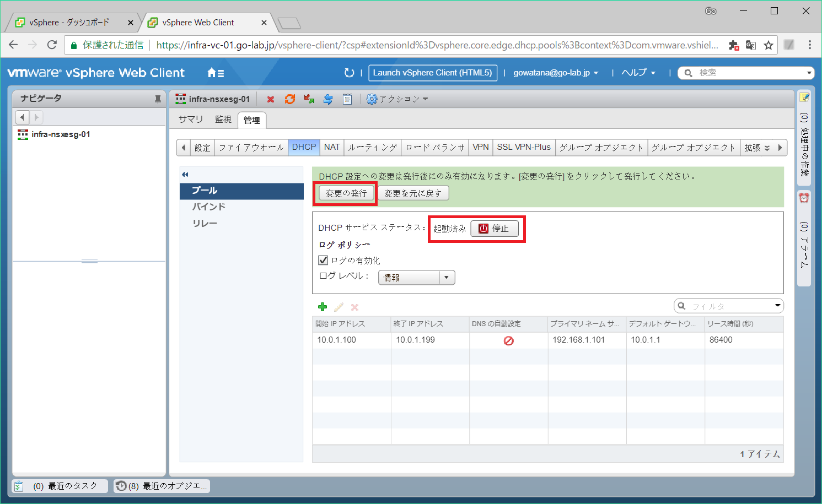Screen dimensions: 822x504
Task: Select infra-nsxesg-01 in the navigator tree
Action: tap(61, 134)
